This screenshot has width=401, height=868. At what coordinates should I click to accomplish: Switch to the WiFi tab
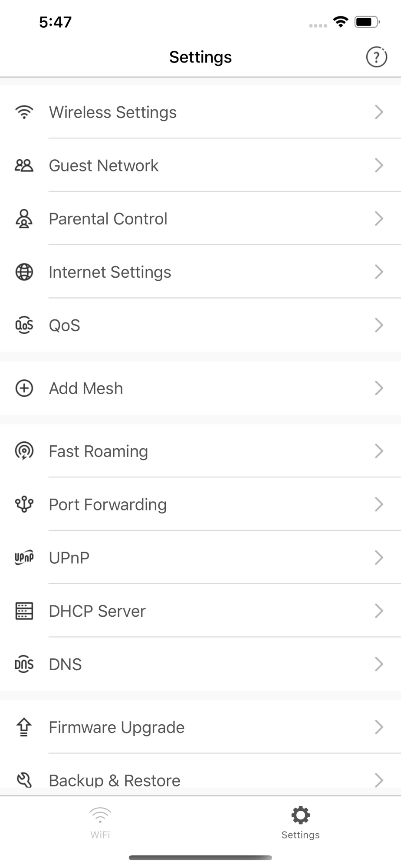[100, 823]
